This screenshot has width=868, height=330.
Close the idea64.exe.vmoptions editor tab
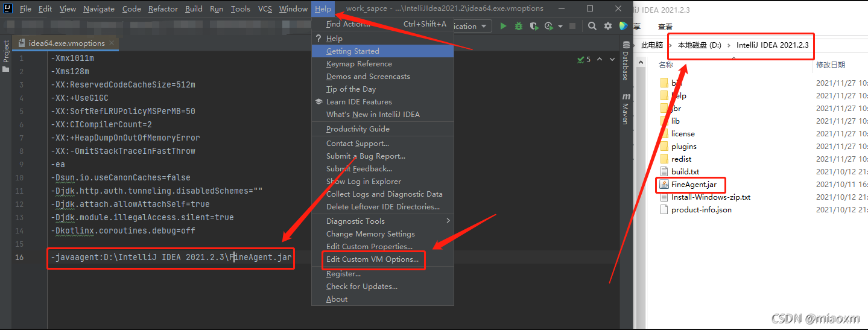(113, 43)
